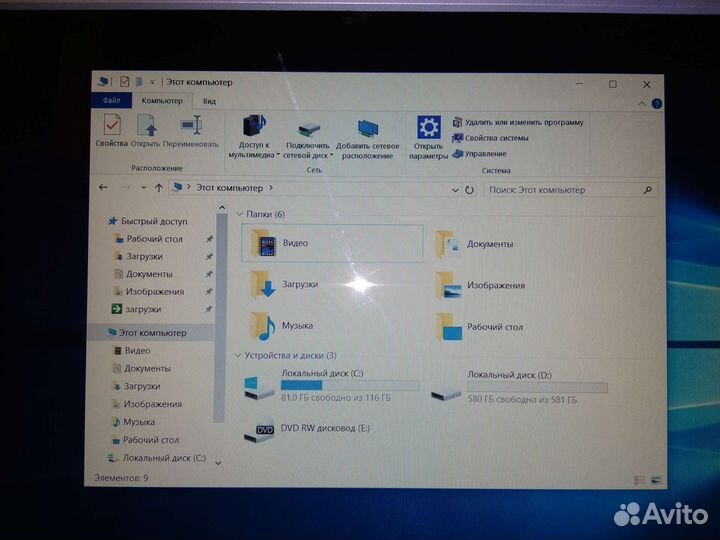Refresh the current folder view
The width and height of the screenshot is (720, 540).
click(x=469, y=190)
